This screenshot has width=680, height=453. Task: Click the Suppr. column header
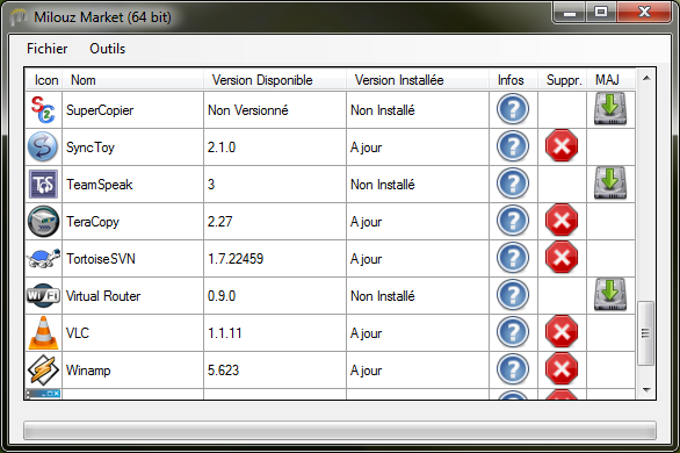pos(562,80)
